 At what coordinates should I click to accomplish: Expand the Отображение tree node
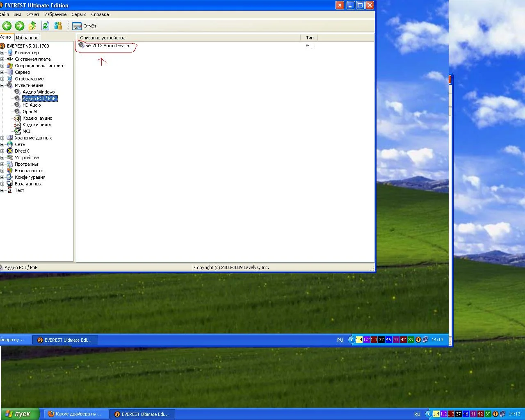click(x=2, y=79)
